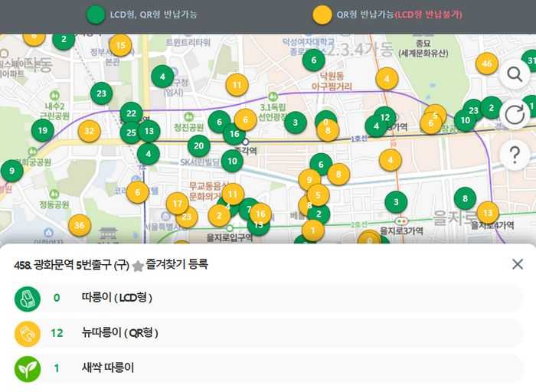536x392 pixels.
Task: Click the 정동공원 park label
Action: tap(54, 204)
